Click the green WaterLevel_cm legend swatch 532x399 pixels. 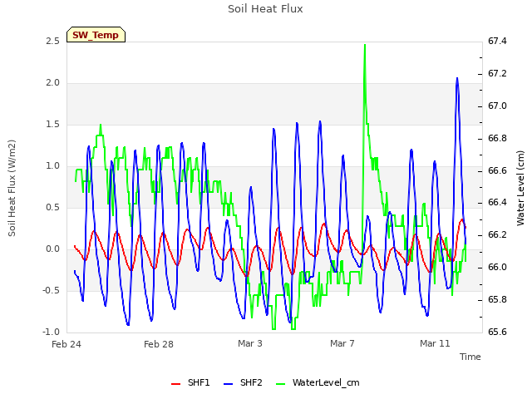pyautogui.click(x=281, y=384)
